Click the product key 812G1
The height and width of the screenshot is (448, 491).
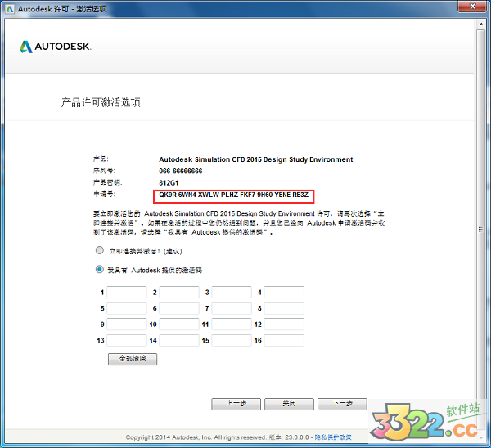pyautogui.click(x=169, y=183)
